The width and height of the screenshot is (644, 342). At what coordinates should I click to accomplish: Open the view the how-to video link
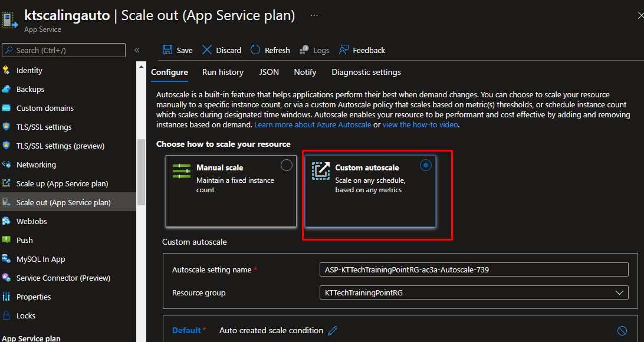pos(420,125)
